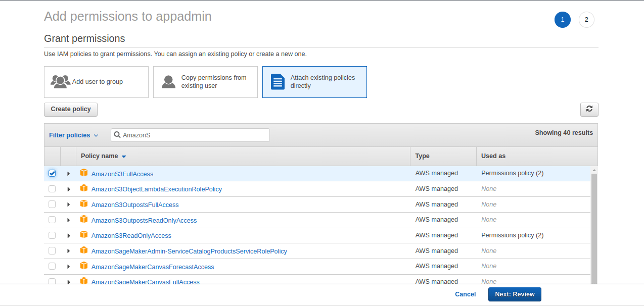Enable the AmazonS3ReadOnlyAccess checkbox
The width and height of the screenshot is (644, 306).
click(x=52, y=235)
